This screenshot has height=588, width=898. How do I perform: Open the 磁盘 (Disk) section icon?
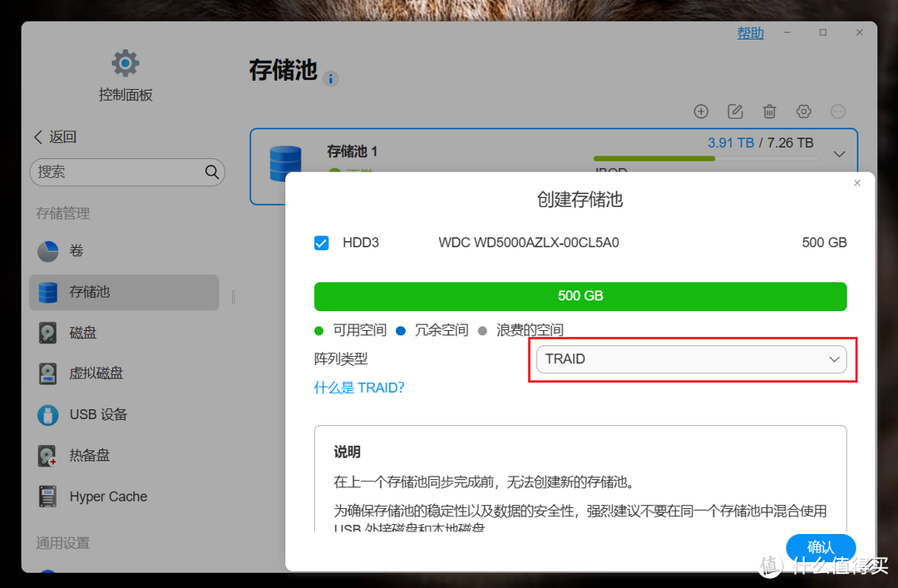tap(47, 332)
